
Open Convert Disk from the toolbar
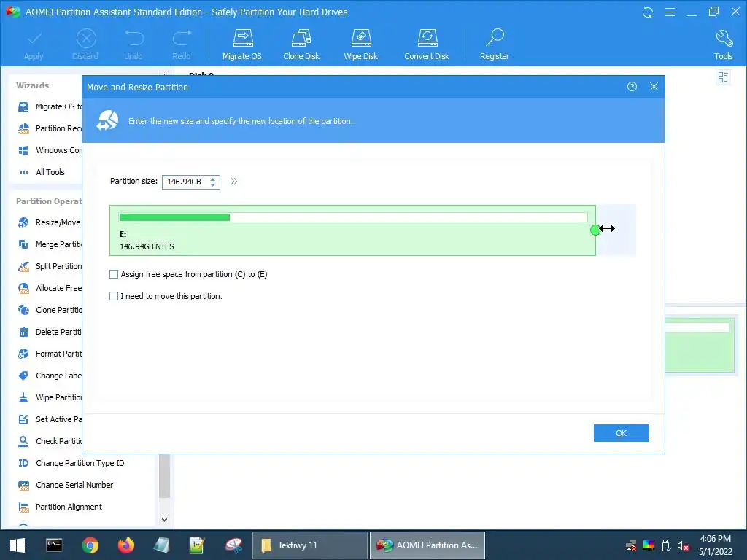pyautogui.click(x=426, y=44)
